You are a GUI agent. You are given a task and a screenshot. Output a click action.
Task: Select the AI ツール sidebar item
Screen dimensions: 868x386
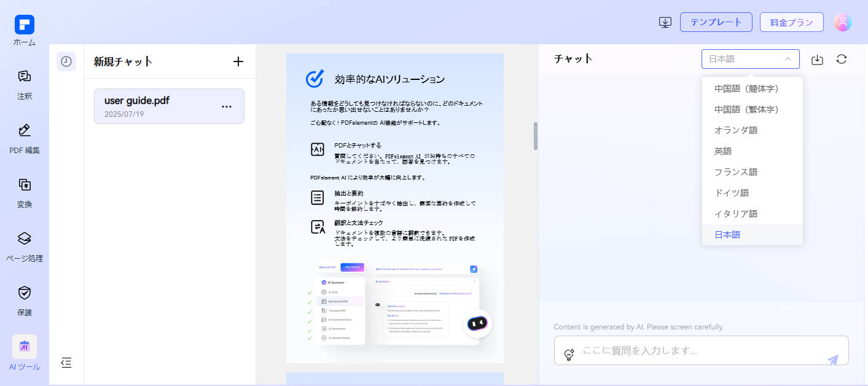click(x=25, y=353)
